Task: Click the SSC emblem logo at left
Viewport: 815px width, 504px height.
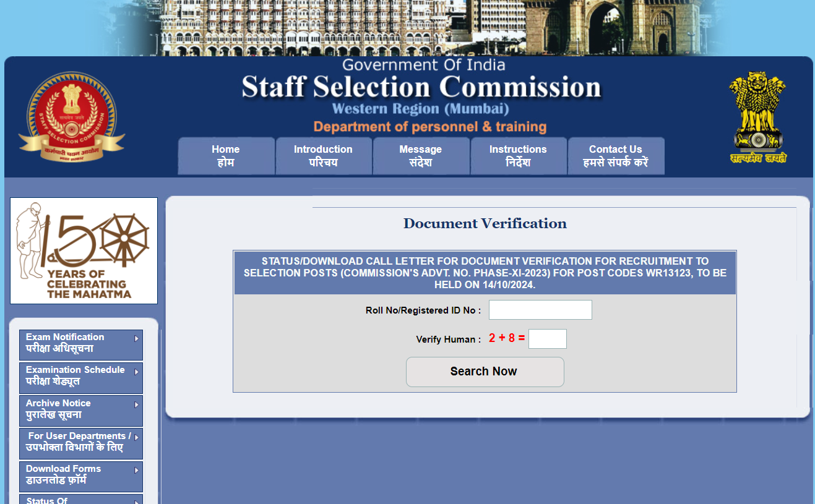Action: click(x=72, y=117)
